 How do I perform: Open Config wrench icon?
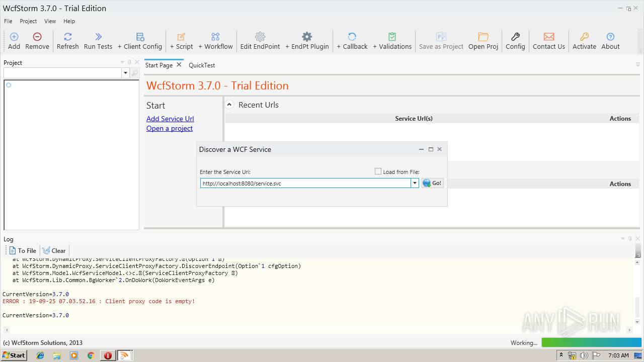[515, 37]
